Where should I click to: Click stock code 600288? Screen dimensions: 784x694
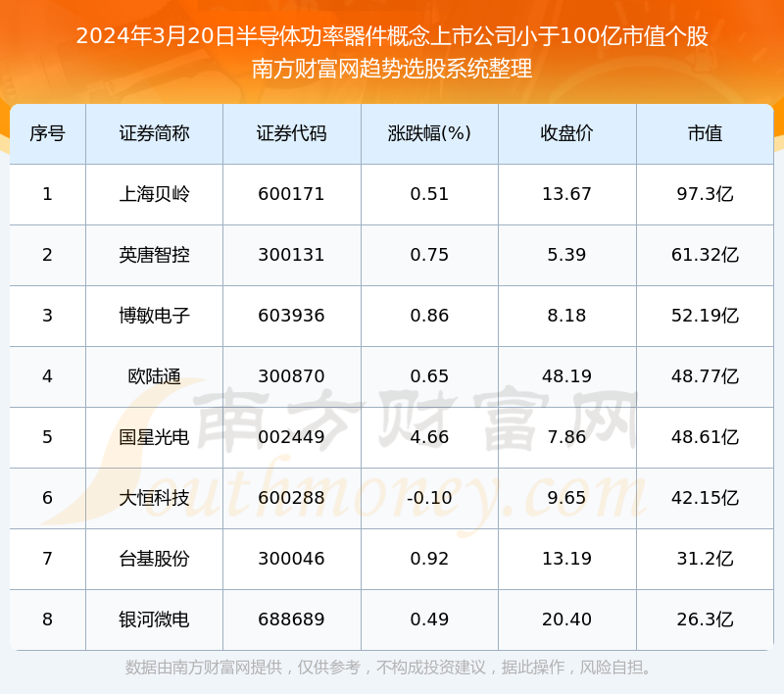[x=291, y=498]
